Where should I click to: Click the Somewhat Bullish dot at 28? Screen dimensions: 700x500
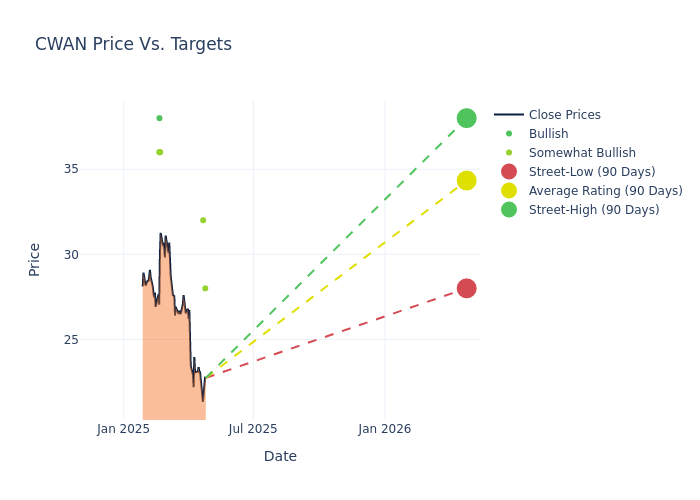(x=205, y=288)
